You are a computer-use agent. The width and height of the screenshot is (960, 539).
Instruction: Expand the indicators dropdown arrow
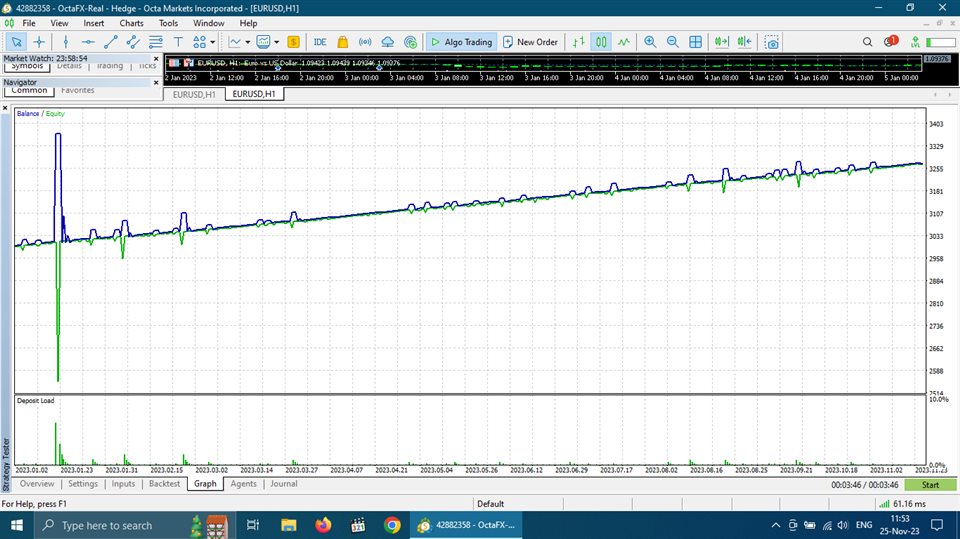point(247,42)
